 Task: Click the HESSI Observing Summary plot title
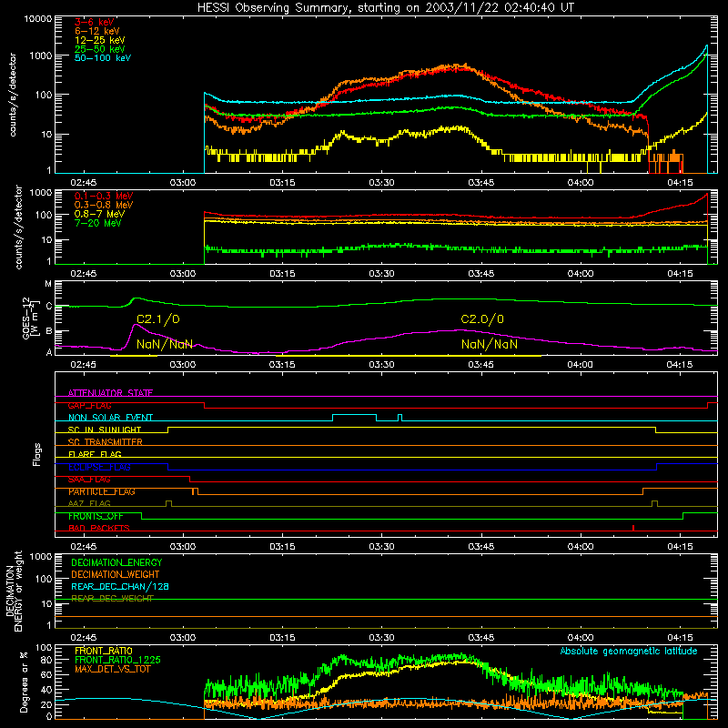click(385, 8)
